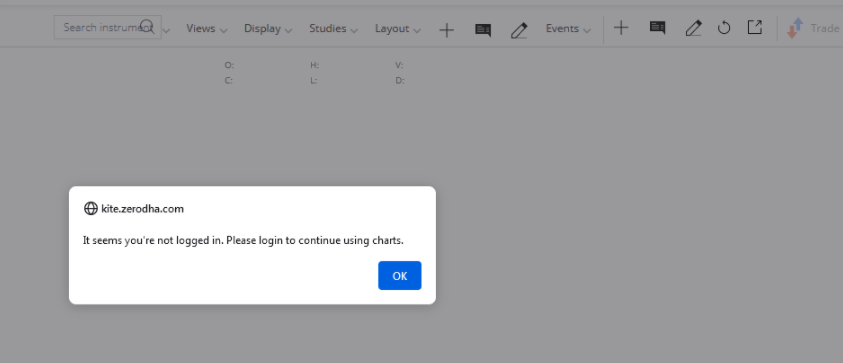Click the pop-out external window icon
The image size is (843, 363).
tap(755, 27)
